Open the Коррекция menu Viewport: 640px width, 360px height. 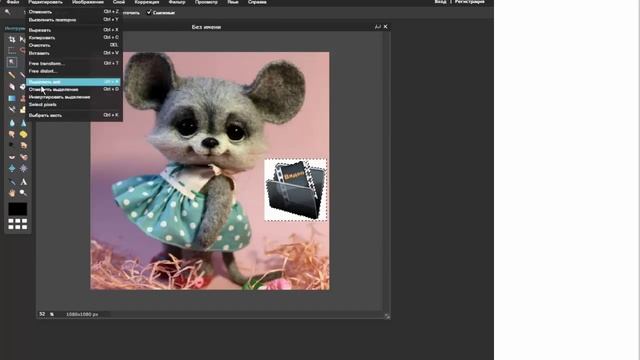tap(147, 2)
